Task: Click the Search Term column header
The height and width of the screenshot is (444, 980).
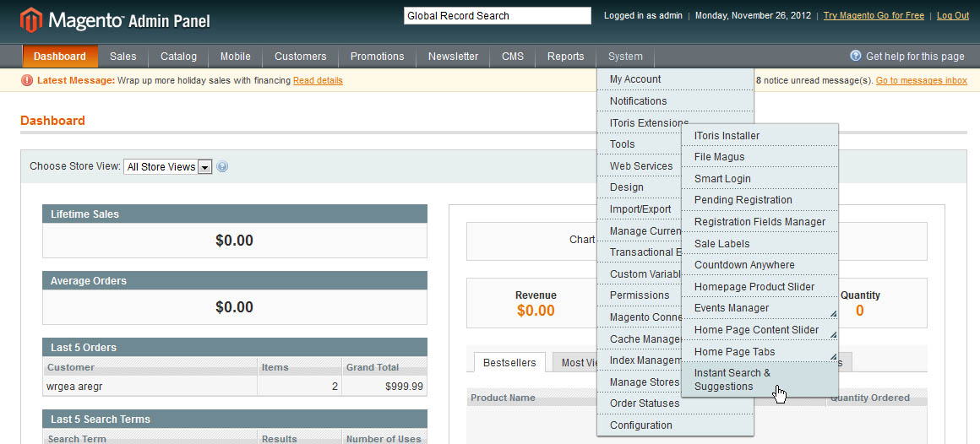Action: 150,438
